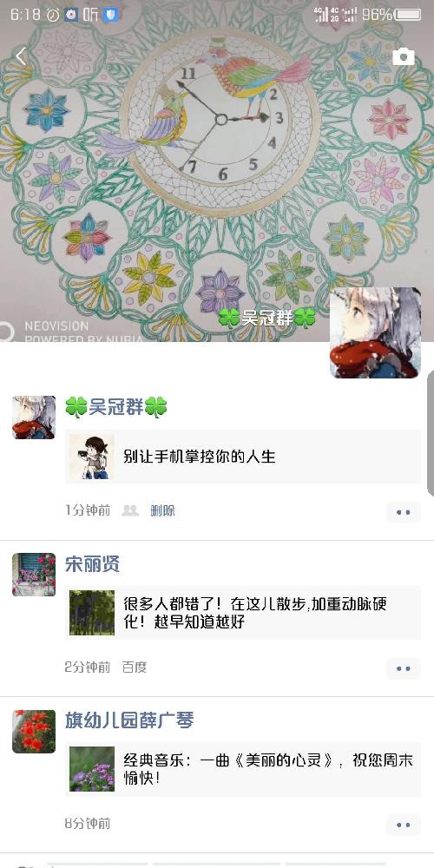Open 宋丽贤's avatar picture
This screenshot has width=434, height=868.
point(34,575)
